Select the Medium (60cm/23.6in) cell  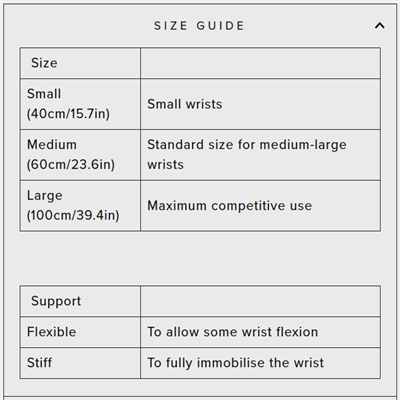80,155
